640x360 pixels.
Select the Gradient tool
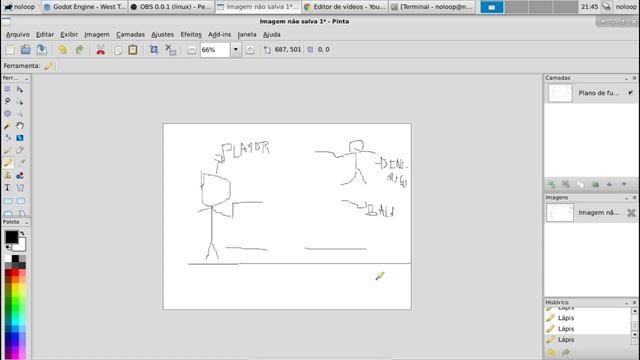coord(20,138)
